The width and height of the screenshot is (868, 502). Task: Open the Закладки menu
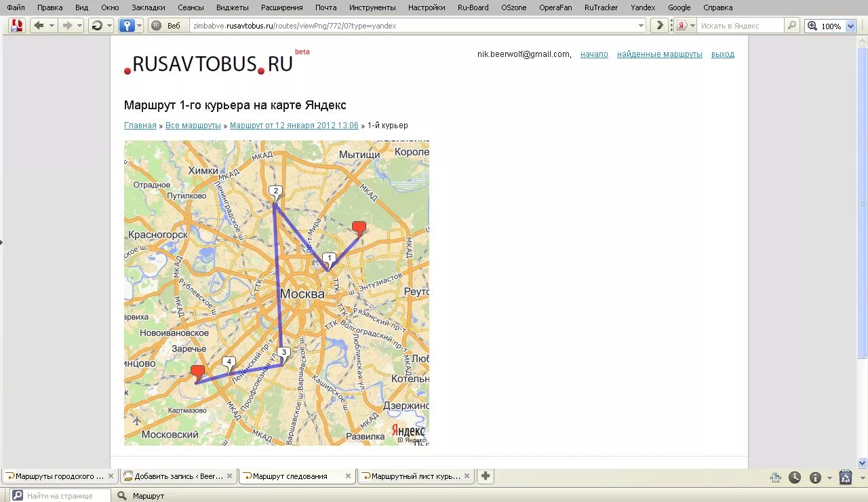[x=149, y=7]
